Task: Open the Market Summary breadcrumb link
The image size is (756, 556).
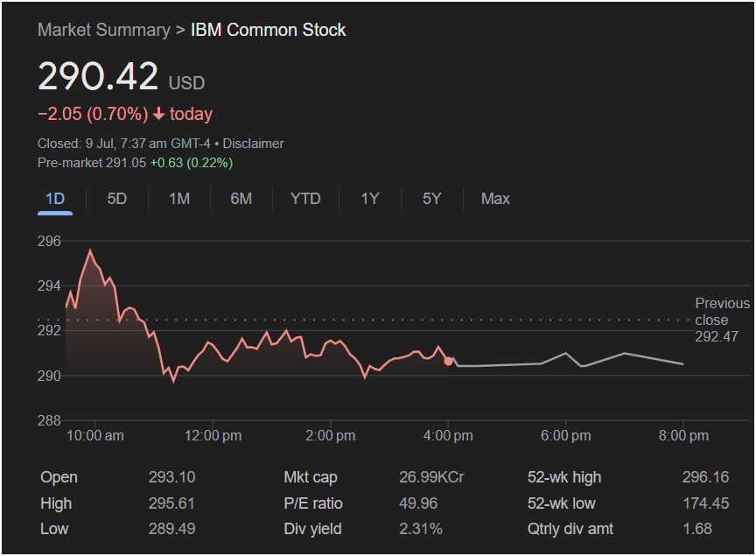Action: 104,30
